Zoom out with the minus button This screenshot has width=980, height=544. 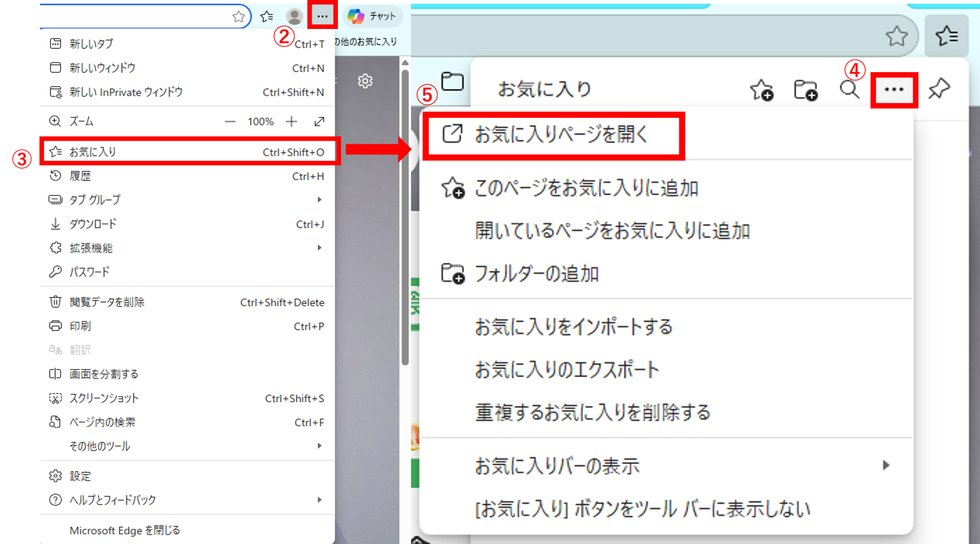pyautogui.click(x=230, y=122)
